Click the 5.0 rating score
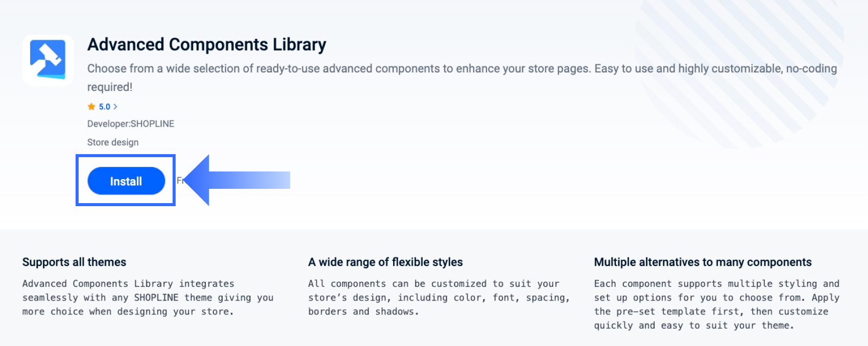 105,107
